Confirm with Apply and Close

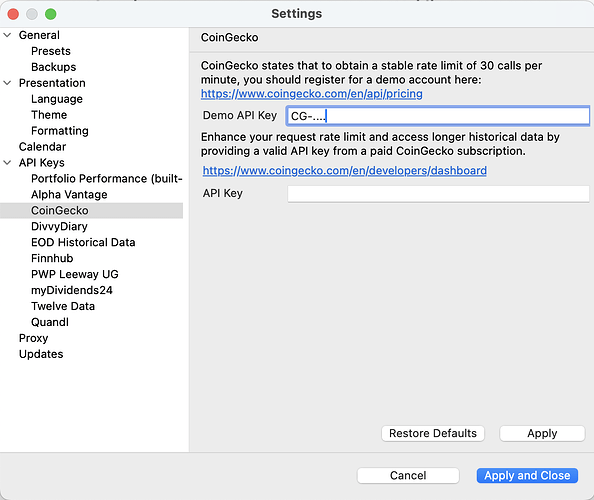(x=527, y=475)
